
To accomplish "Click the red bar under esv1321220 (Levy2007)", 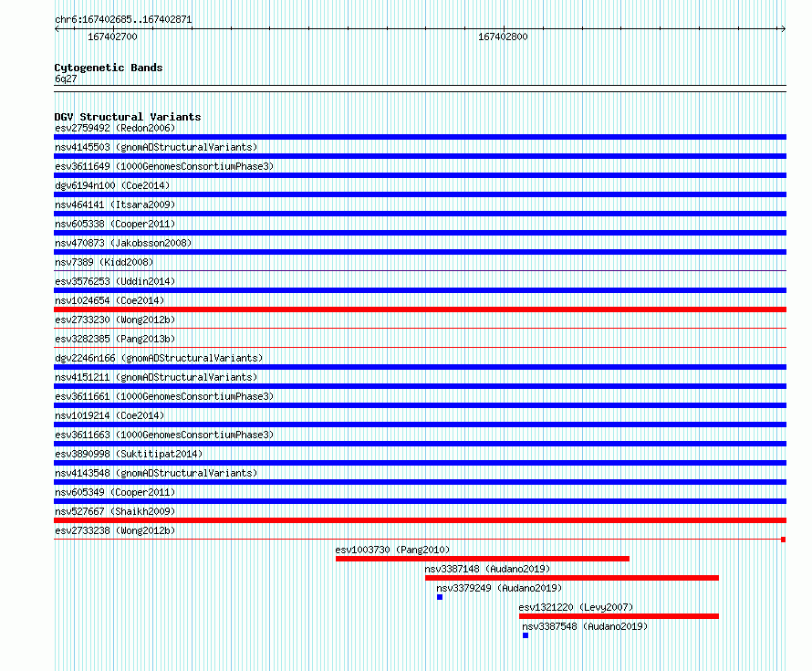I will 619,616.
